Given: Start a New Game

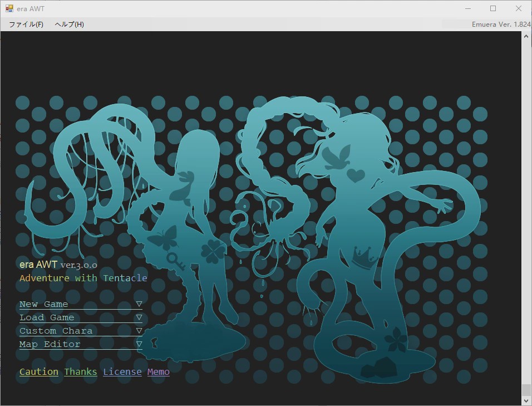Looking at the screenshot, I should coord(44,304).
